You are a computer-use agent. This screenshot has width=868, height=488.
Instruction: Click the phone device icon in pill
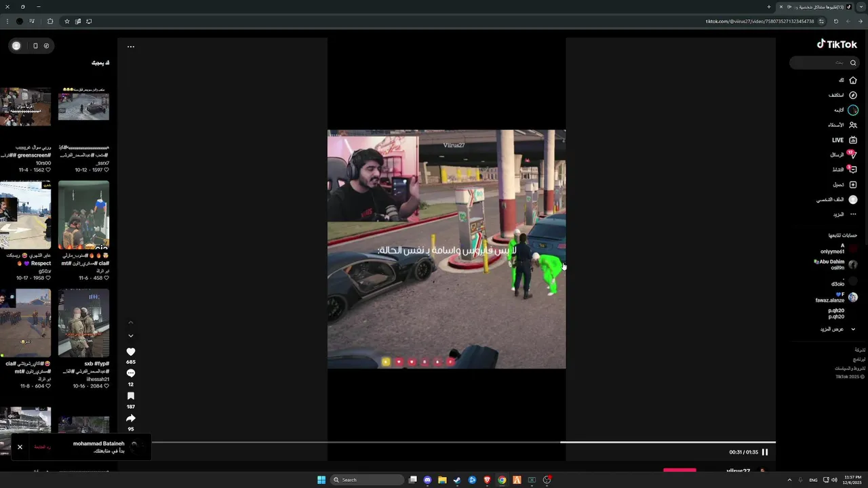(35, 45)
